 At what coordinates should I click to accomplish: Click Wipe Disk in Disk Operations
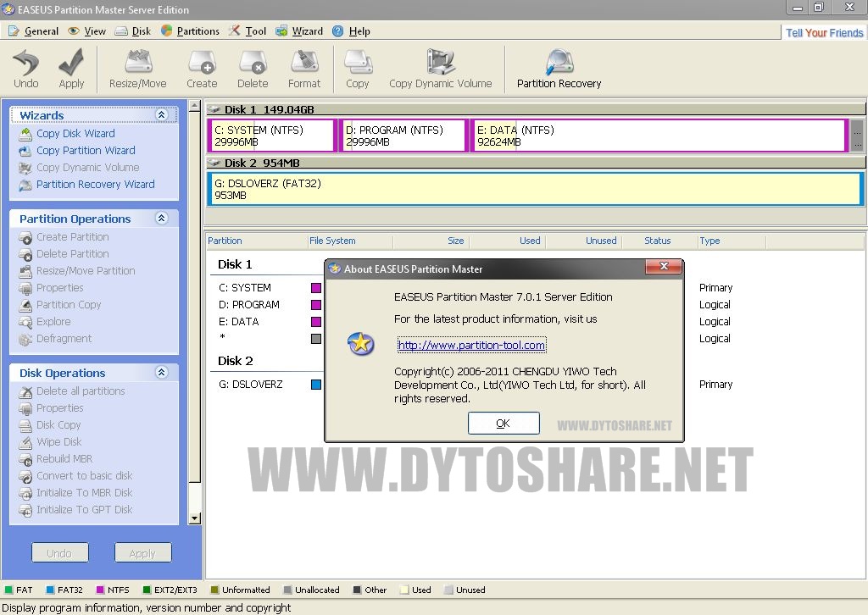pyautogui.click(x=50, y=442)
